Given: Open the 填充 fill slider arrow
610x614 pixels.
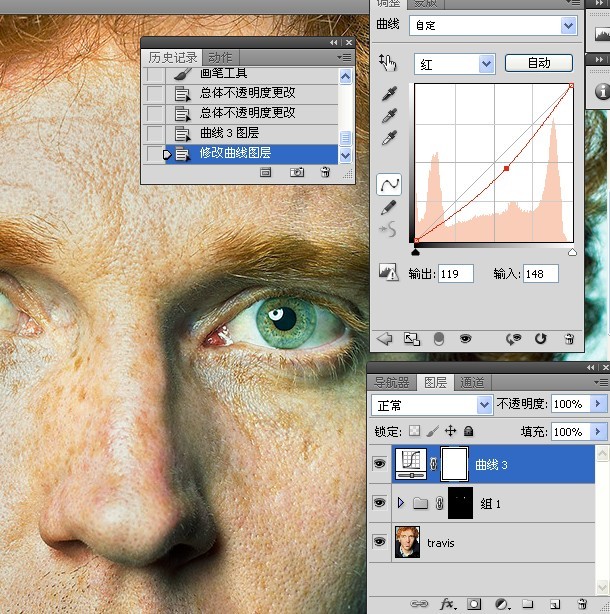Looking at the screenshot, I should [598, 432].
